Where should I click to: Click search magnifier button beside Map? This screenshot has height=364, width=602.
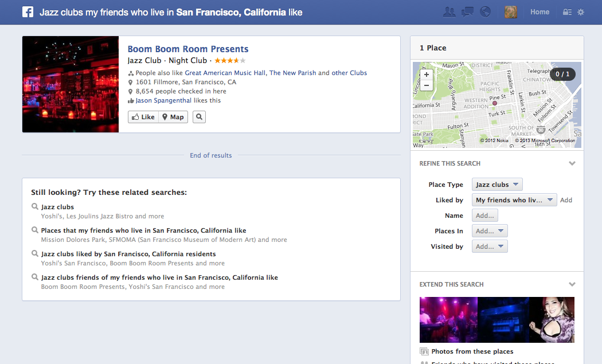pyautogui.click(x=199, y=117)
